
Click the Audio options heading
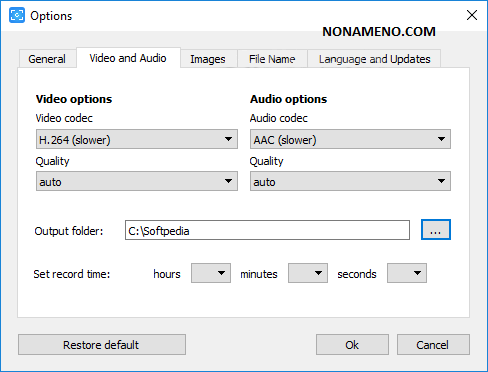288,99
